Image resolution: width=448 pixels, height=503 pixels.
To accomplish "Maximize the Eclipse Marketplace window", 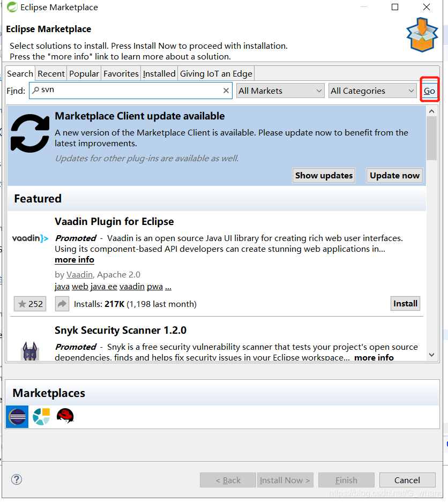I will [x=395, y=7].
